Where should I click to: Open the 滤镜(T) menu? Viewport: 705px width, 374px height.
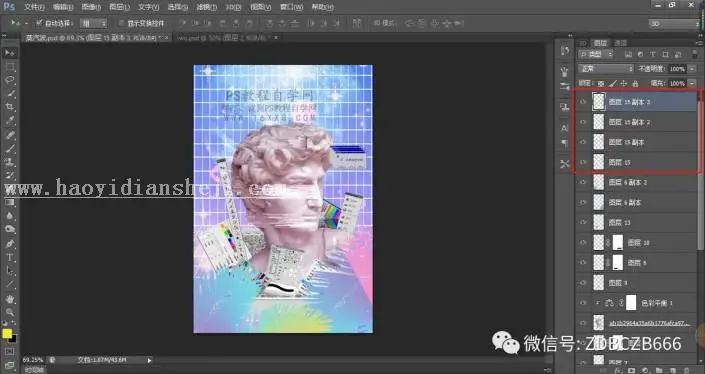click(x=206, y=7)
